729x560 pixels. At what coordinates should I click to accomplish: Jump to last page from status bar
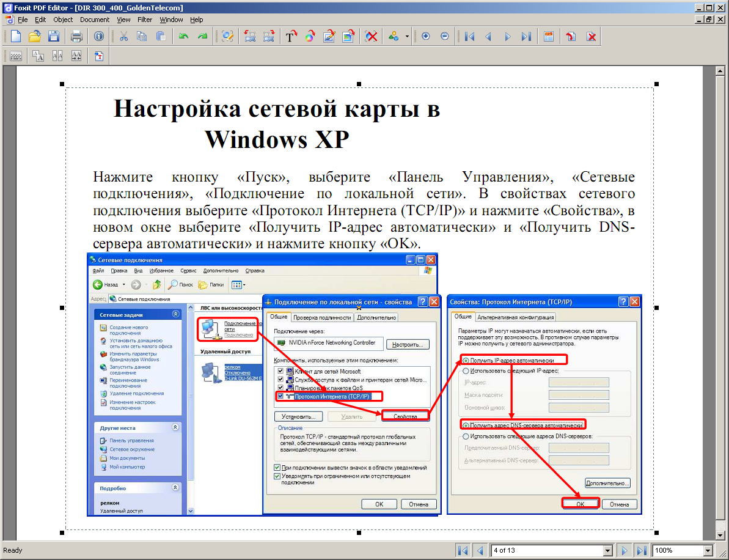(x=642, y=550)
